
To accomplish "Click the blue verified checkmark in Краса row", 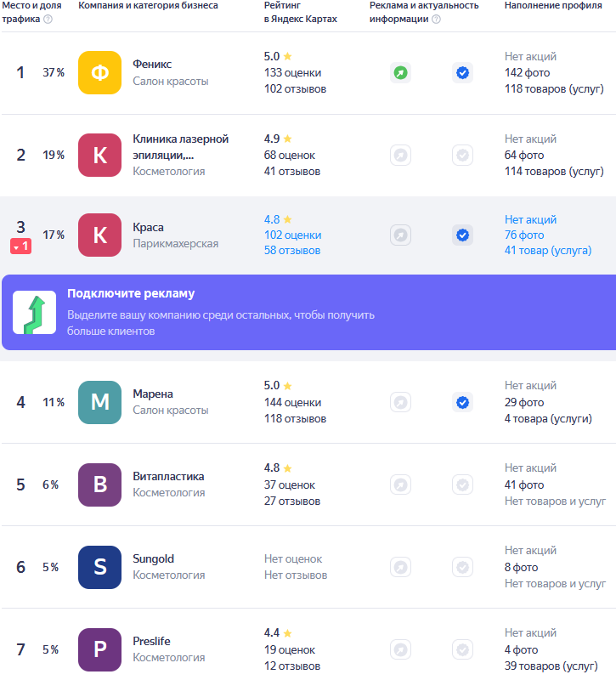I will click(462, 235).
